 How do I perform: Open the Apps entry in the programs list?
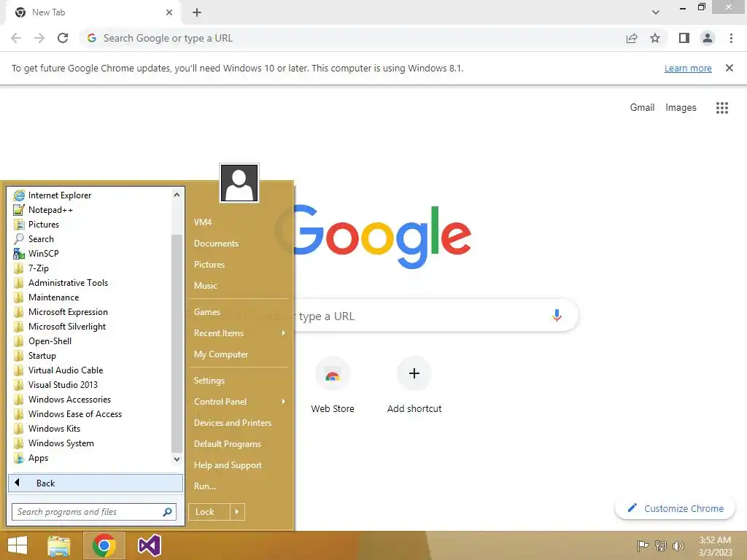pyautogui.click(x=38, y=458)
